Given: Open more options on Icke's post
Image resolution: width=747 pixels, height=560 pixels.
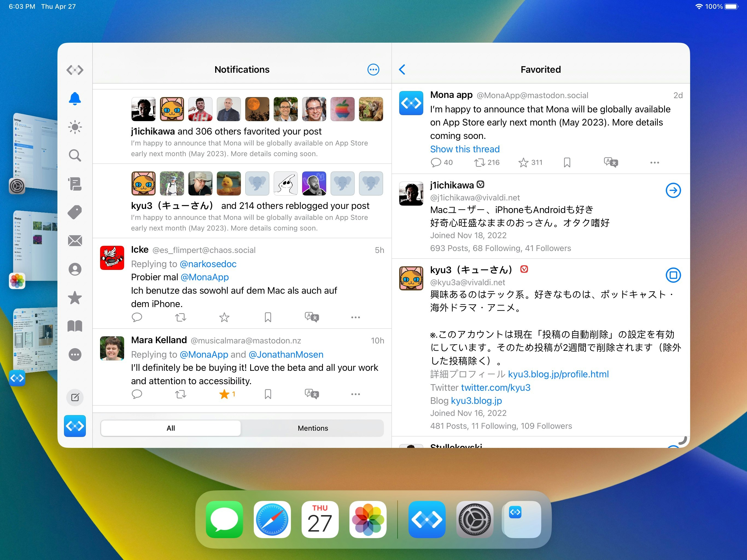Looking at the screenshot, I should pyautogui.click(x=355, y=317).
